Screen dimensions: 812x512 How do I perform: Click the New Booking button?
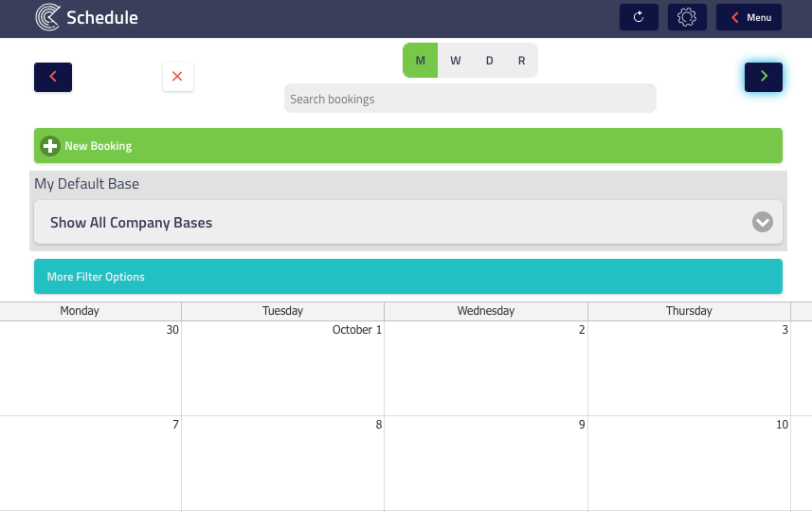408,146
